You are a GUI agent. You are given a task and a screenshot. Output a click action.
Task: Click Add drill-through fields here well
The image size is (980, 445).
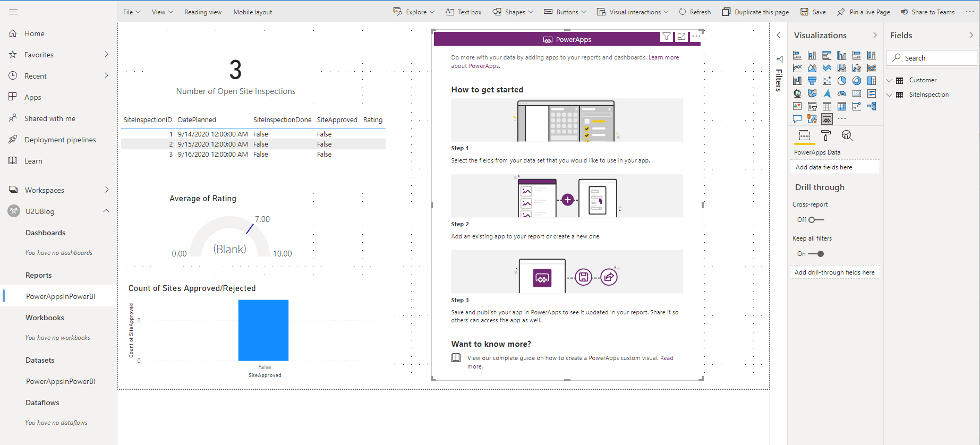click(x=834, y=272)
